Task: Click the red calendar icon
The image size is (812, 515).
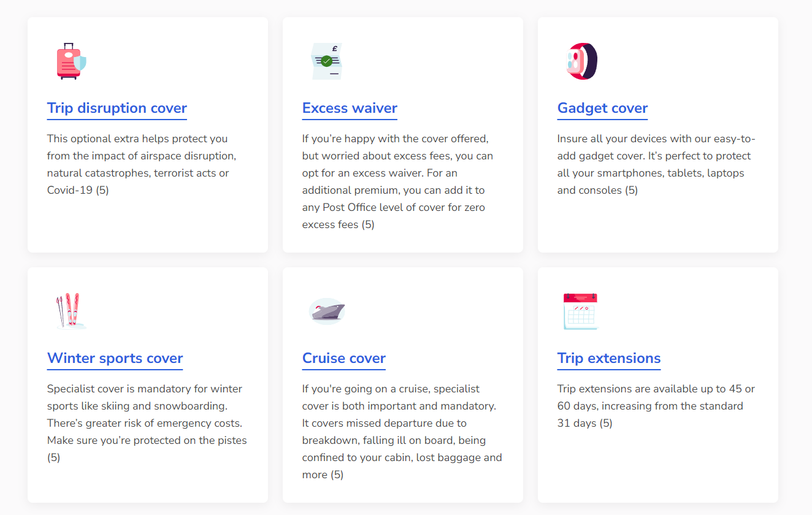Action: tap(580, 311)
